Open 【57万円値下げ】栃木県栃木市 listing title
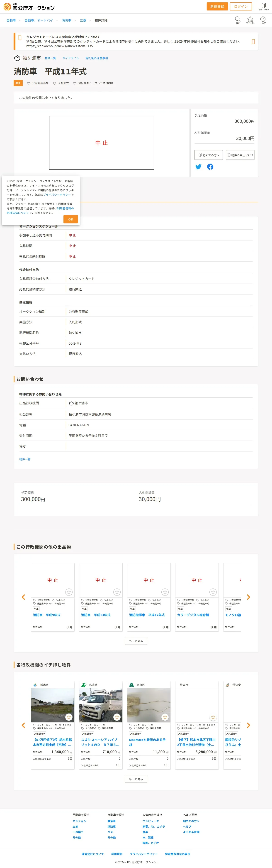Image resolution: width=272 pixels, height=868 pixels. 53,742
